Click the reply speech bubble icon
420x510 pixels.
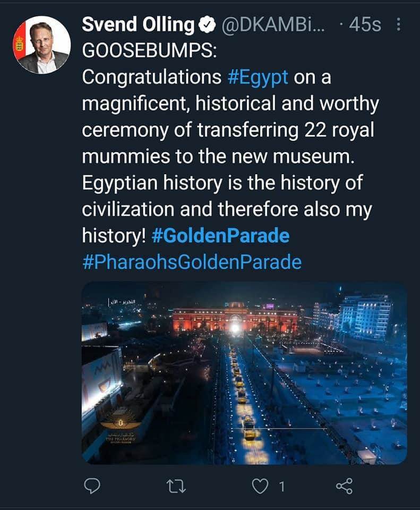[93, 486]
